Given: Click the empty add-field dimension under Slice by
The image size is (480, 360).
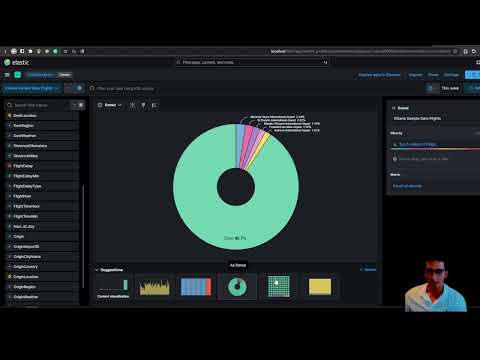Looking at the screenshot, I should pyautogui.click(x=435, y=159).
